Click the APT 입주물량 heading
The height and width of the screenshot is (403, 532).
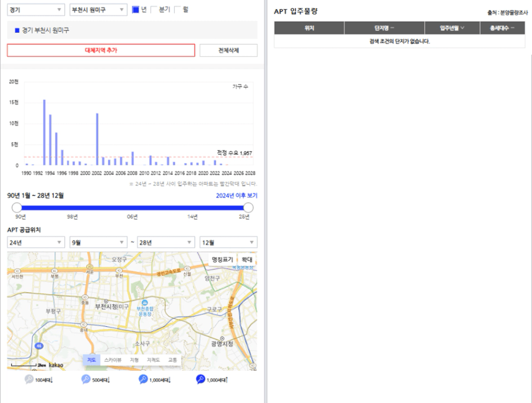click(x=296, y=11)
